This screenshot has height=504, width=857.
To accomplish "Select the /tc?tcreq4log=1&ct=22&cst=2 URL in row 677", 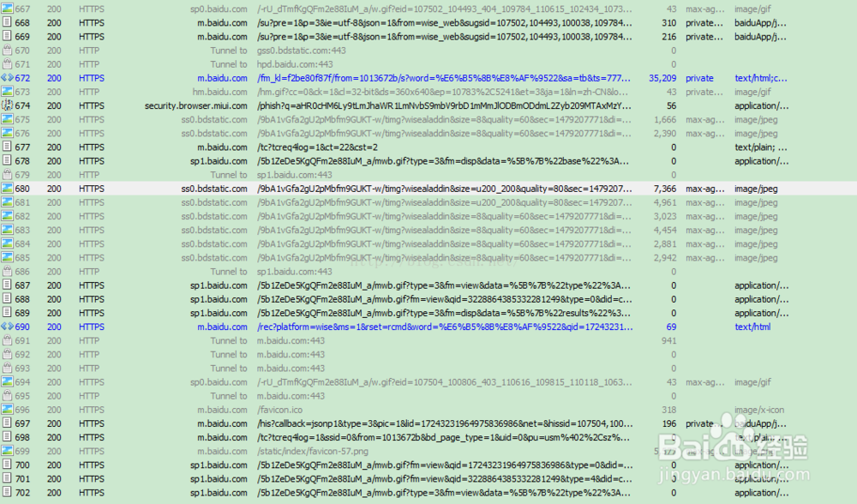I will [317, 147].
